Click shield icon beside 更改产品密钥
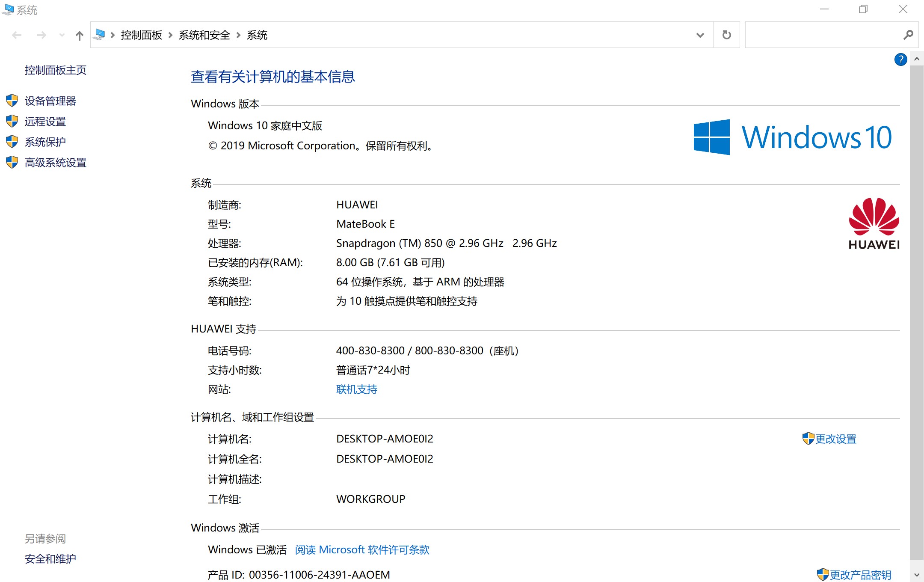The image size is (924, 582). tap(823, 575)
